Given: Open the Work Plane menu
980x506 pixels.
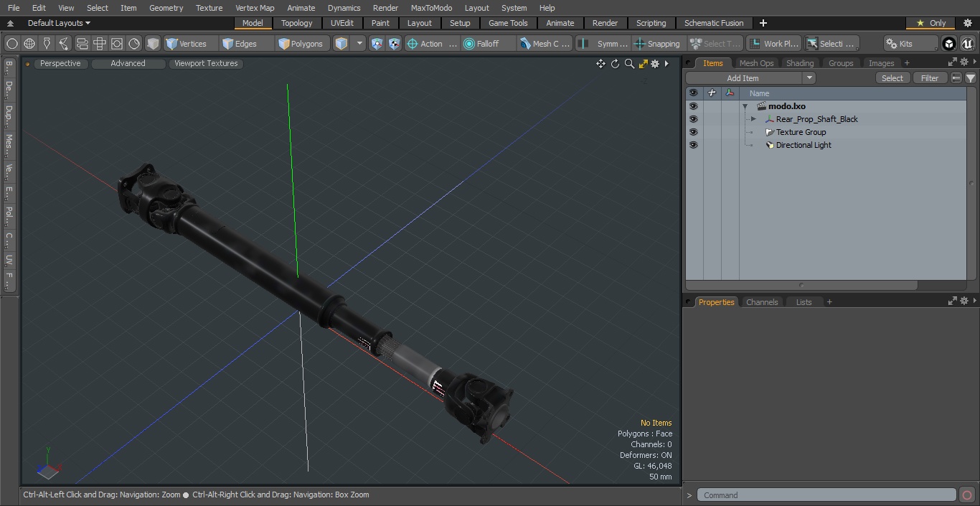Looking at the screenshot, I should pos(773,44).
